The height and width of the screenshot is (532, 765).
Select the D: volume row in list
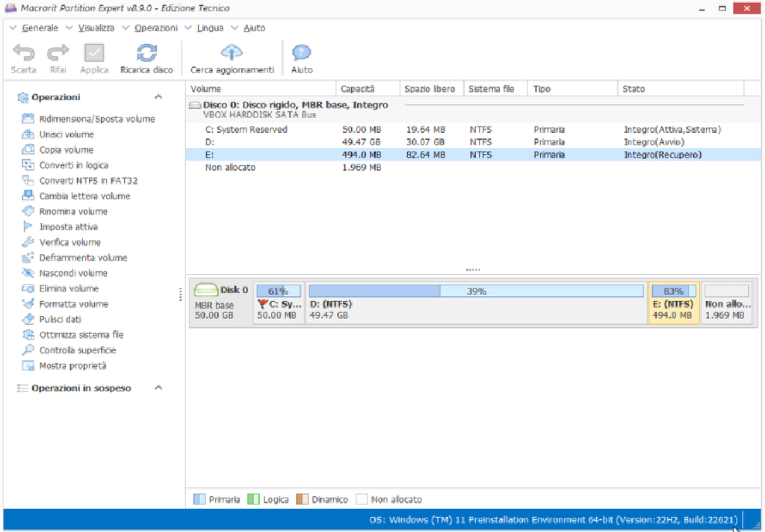(473, 142)
